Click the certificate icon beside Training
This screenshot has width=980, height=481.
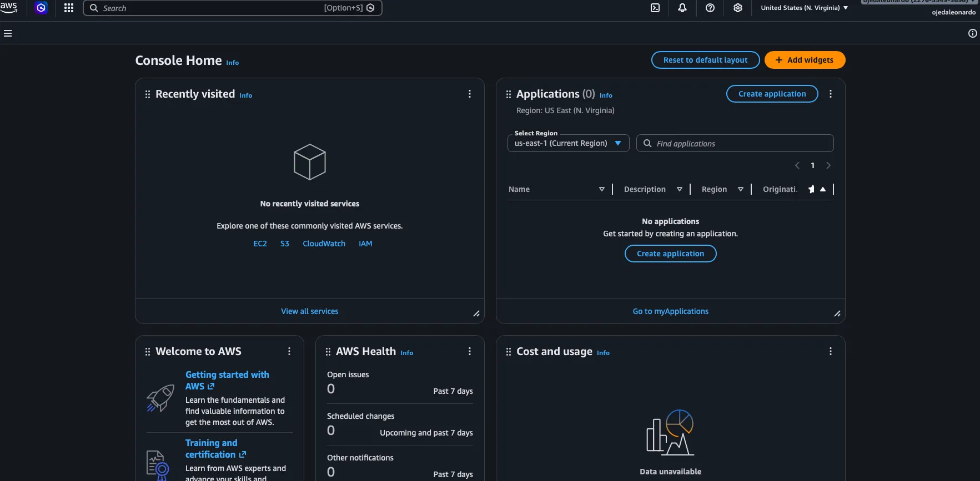158,465
